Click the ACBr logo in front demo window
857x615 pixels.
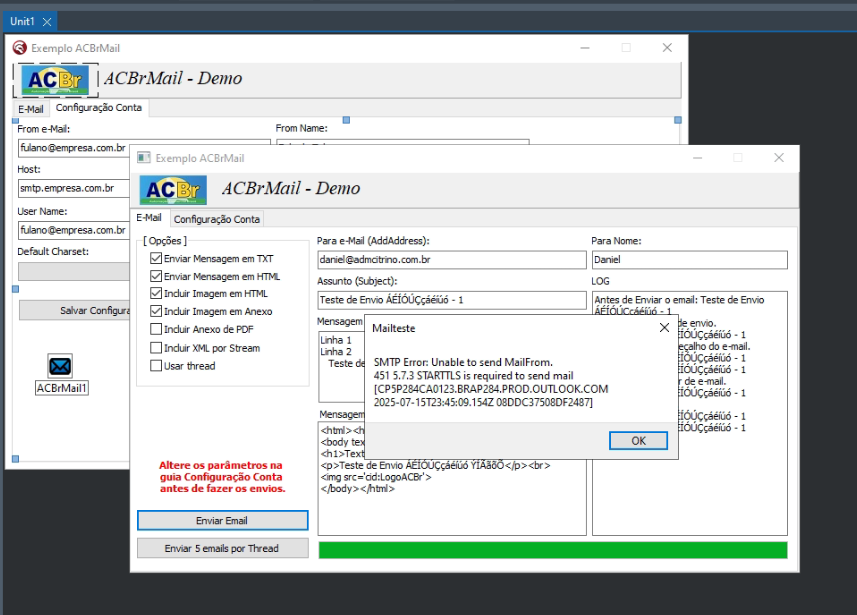click(173, 190)
